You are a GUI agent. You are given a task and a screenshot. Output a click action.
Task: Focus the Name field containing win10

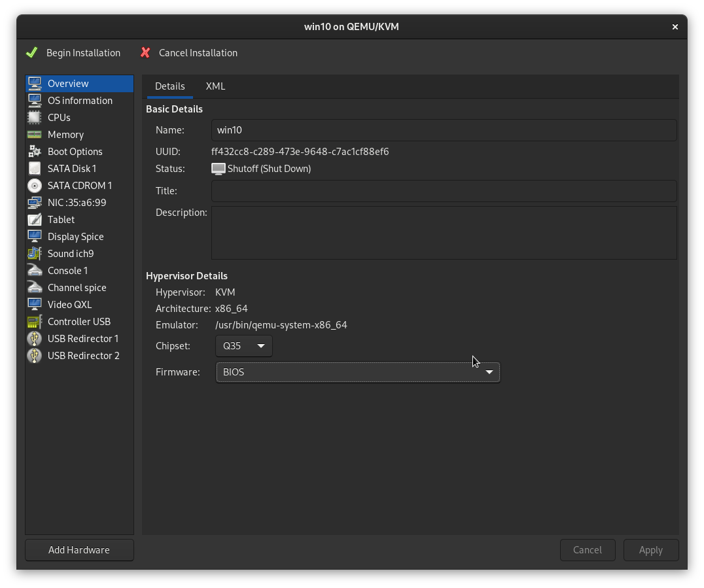tap(444, 130)
